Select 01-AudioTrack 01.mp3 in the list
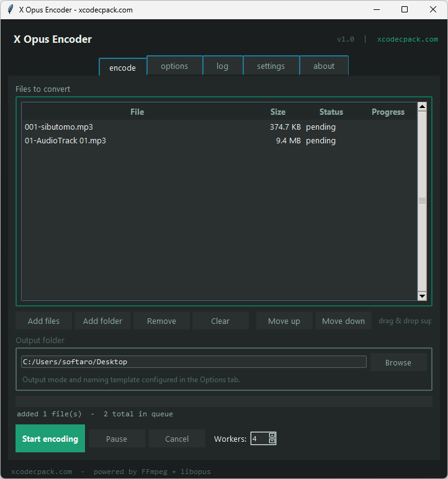448x479 pixels. tap(65, 141)
